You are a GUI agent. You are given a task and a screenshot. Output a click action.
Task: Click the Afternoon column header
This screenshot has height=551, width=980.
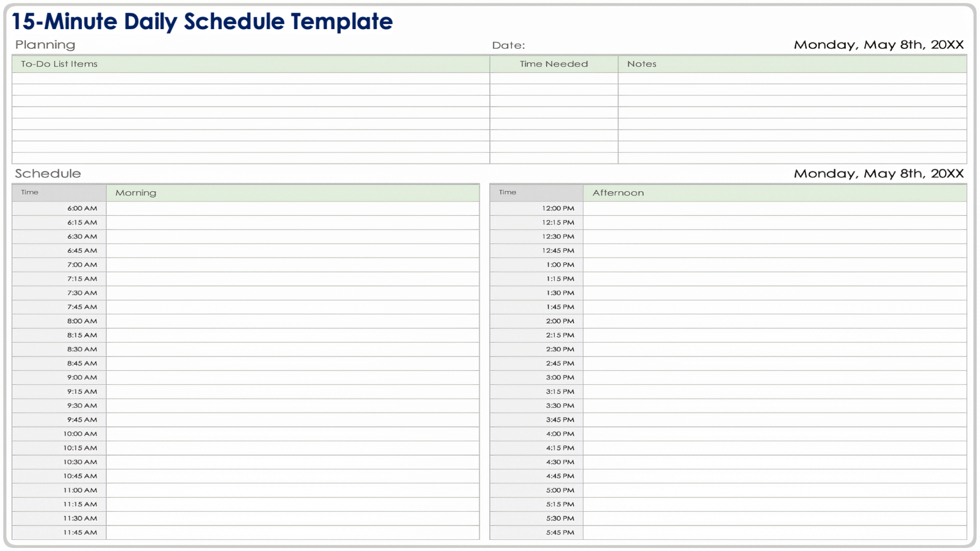tap(618, 193)
